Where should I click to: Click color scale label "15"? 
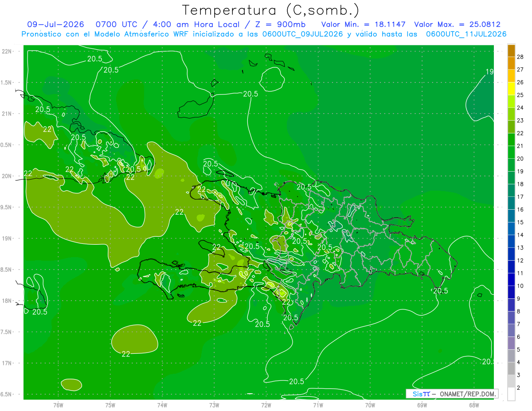click(x=520, y=222)
